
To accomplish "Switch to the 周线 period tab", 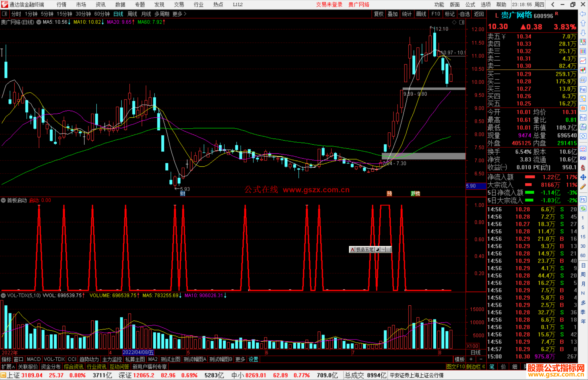I will click(x=132, y=14).
